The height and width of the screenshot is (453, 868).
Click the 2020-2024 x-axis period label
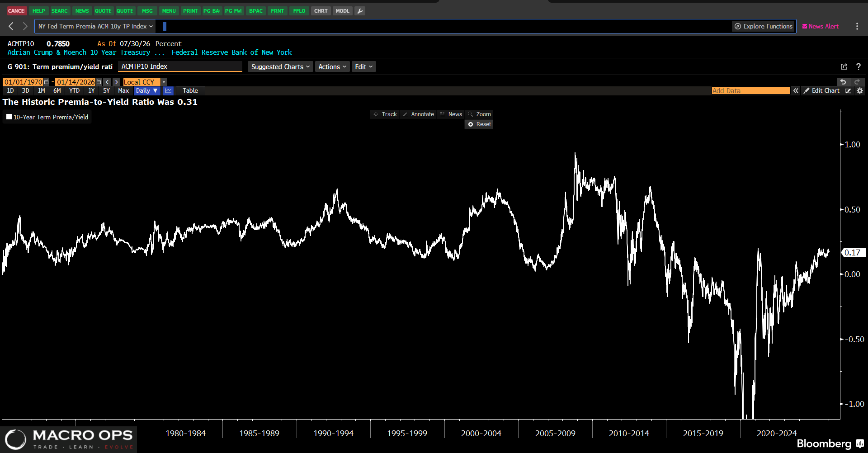click(x=777, y=434)
